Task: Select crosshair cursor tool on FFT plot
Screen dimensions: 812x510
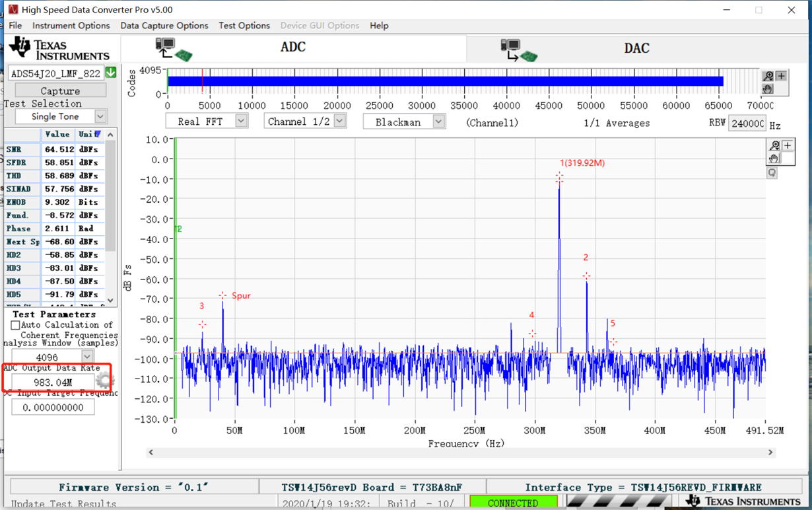Action: click(x=788, y=145)
